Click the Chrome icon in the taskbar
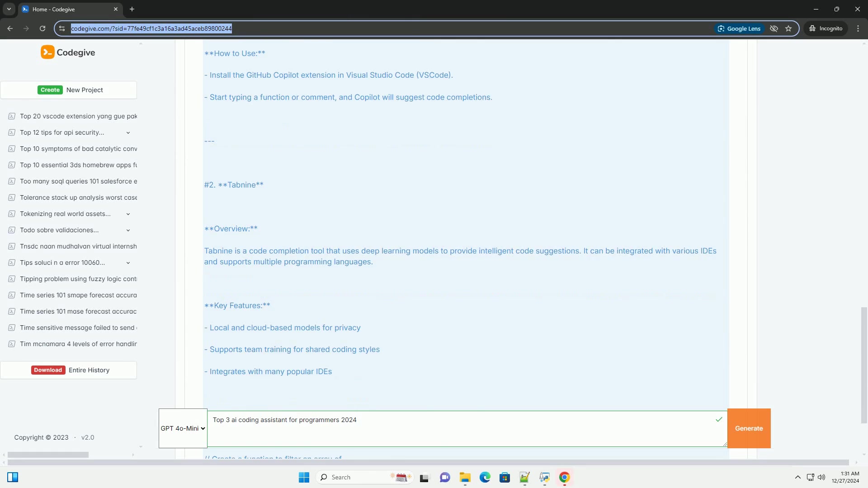The height and width of the screenshot is (488, 868). tap(564, 477)
